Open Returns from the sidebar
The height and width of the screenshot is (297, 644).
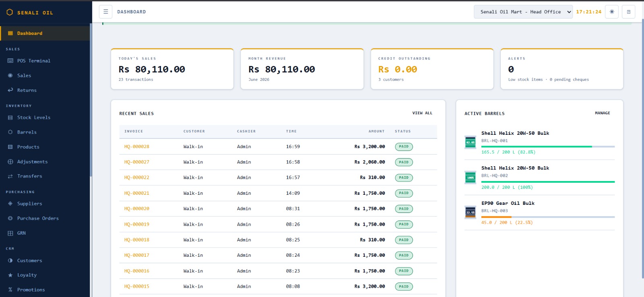pos(45,90)
